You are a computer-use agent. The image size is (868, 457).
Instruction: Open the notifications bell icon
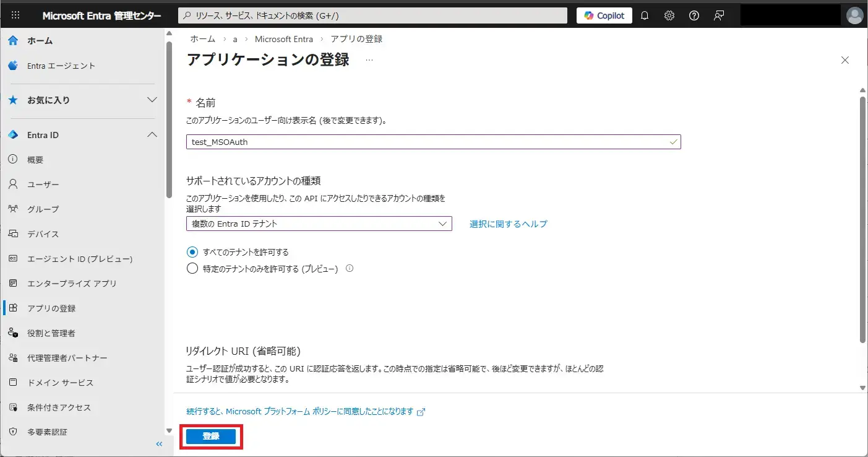click(x=645, y=15)
